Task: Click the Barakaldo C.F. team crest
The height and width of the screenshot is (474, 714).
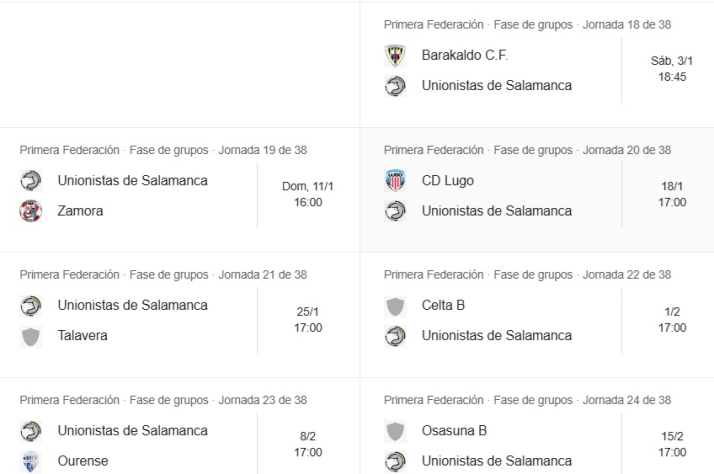Action: tap(395, 56)
